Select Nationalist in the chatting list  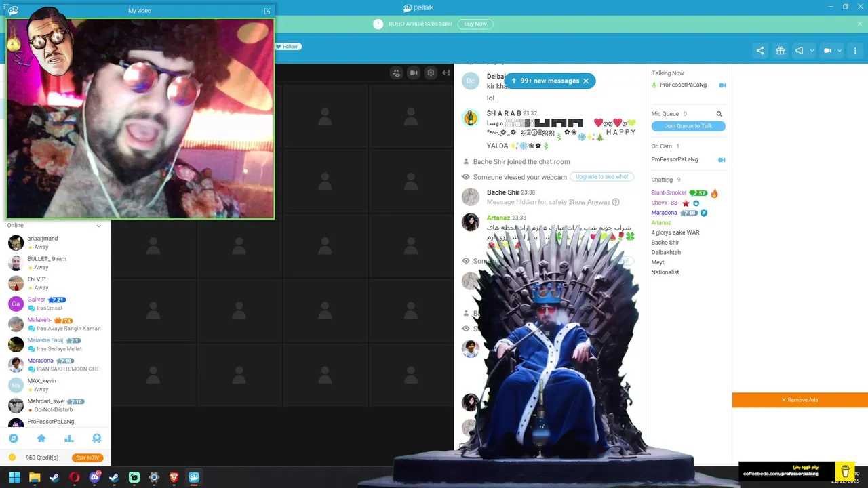(x=665, y=272)
